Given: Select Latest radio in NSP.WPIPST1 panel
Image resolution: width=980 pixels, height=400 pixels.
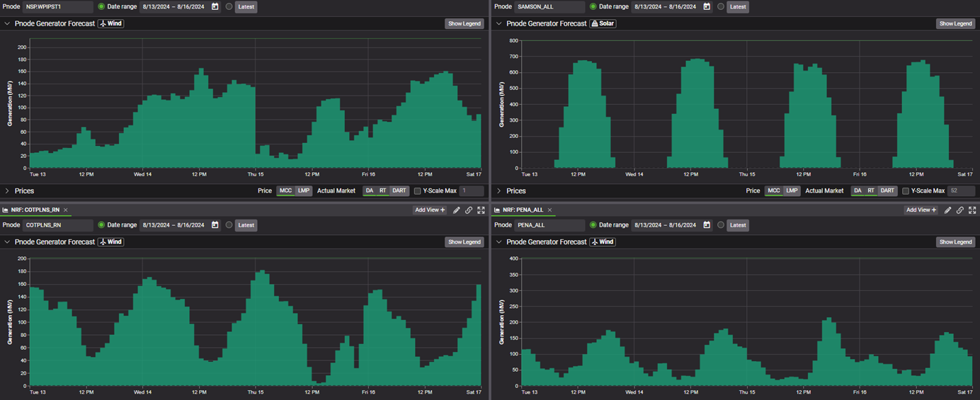Looking at the screenshot, I should coord(229,7).
